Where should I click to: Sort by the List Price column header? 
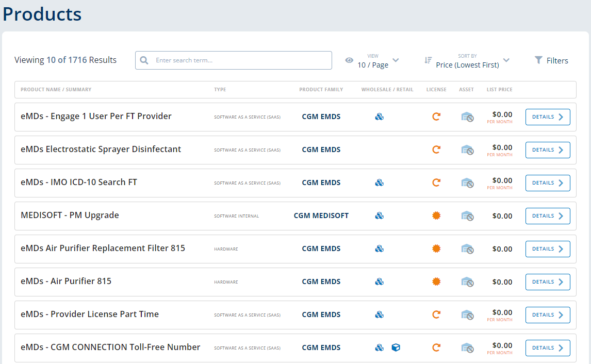click(499, 90)
